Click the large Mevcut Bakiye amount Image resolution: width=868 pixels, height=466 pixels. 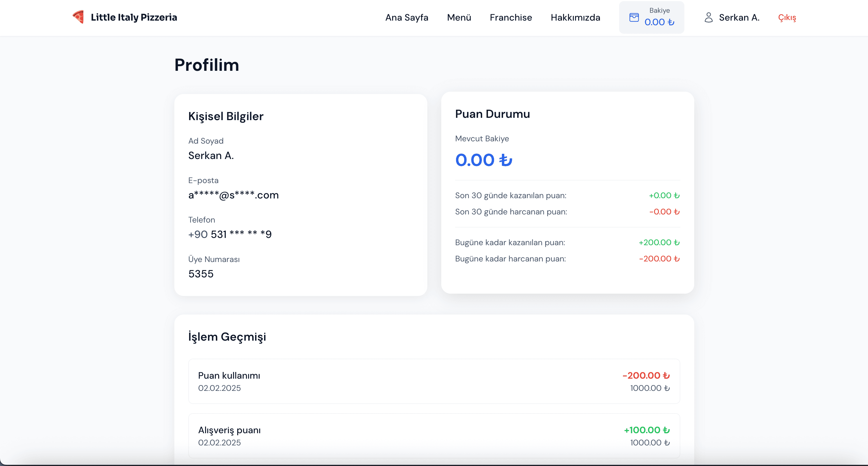[x=484, y=160]
